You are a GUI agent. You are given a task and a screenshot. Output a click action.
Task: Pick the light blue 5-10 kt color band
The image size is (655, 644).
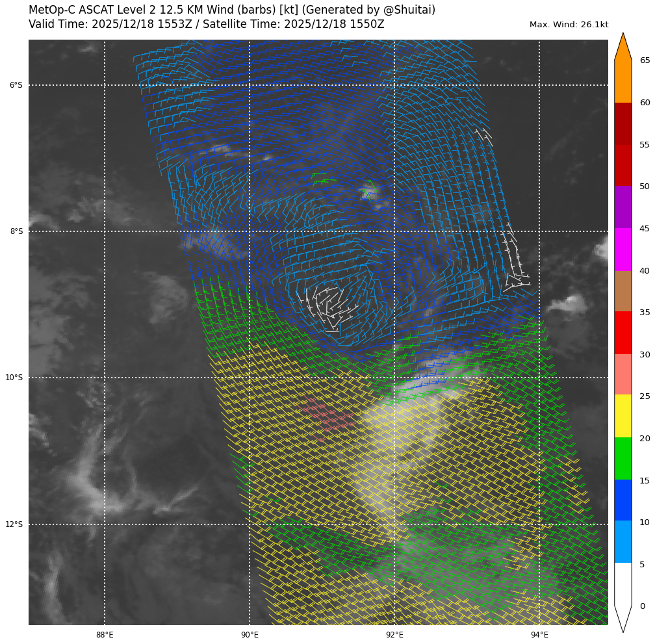point(623,541)
